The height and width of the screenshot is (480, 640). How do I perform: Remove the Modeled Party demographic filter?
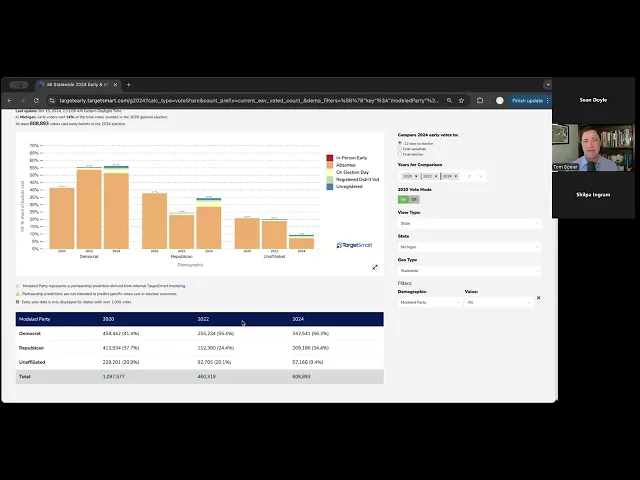coord(538,298)
